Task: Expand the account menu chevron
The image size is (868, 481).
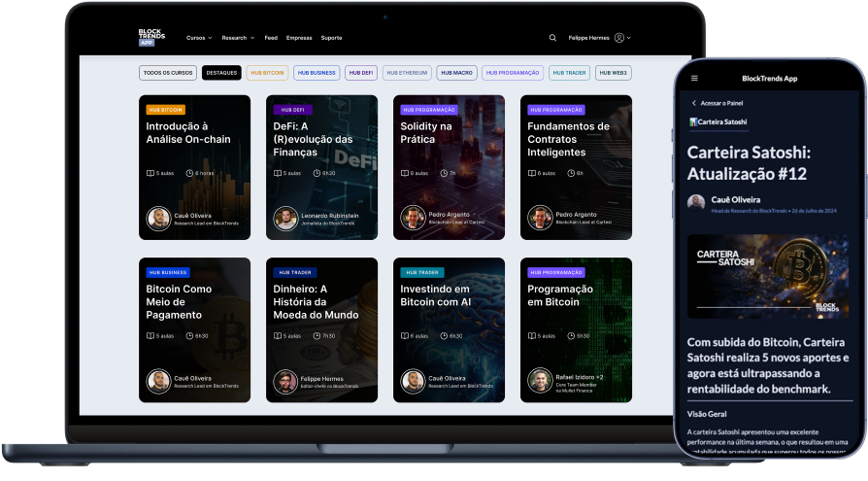Action: 629,38
